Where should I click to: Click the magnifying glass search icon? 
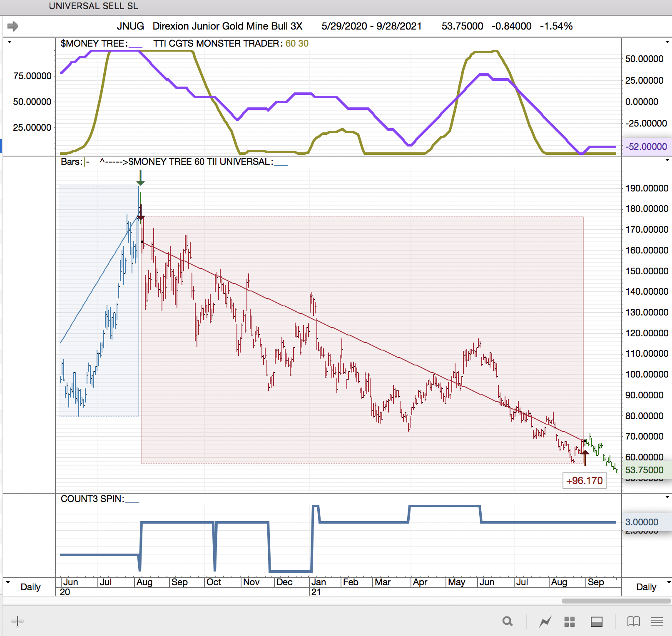click(507, 621)
